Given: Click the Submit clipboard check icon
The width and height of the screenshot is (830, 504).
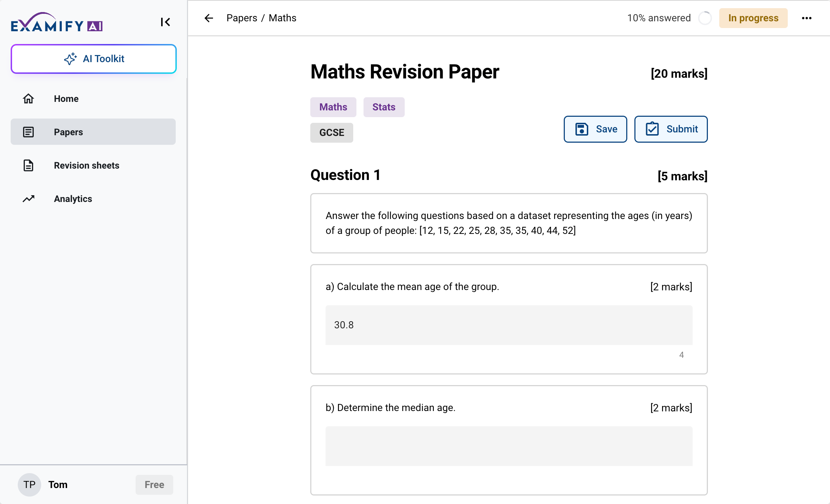Looking at the screenshot, I should pyautogui.click(x=652, y=129).
